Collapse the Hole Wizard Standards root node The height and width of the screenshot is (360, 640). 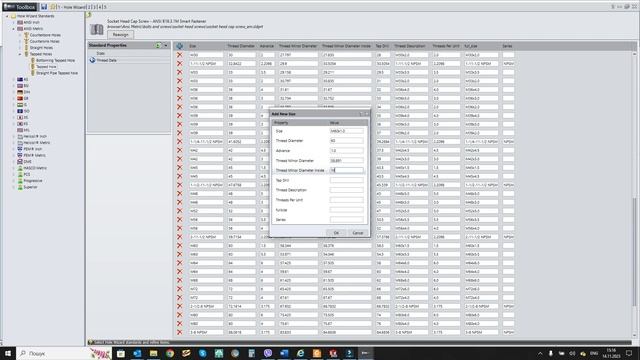coord(7,16)
